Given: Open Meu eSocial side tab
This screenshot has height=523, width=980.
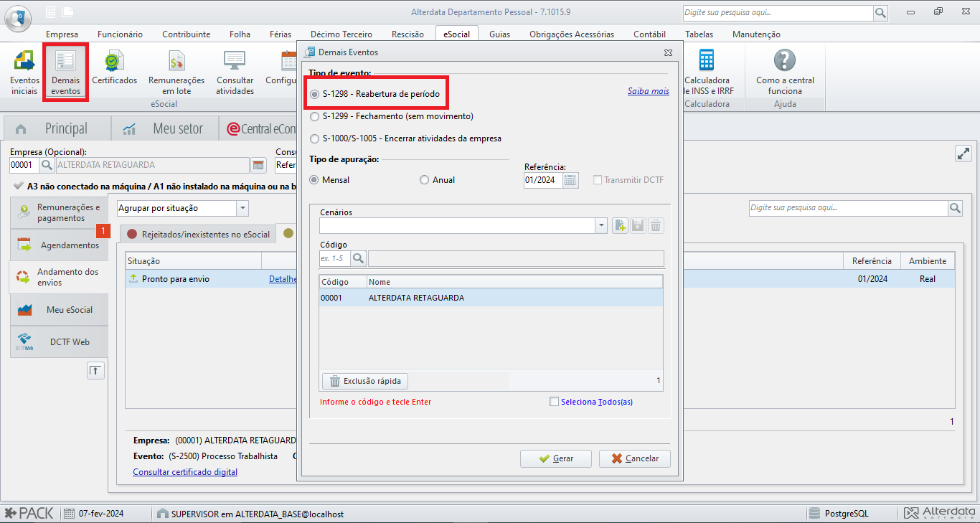Looking at the screenshot, I should coord(60,310).
